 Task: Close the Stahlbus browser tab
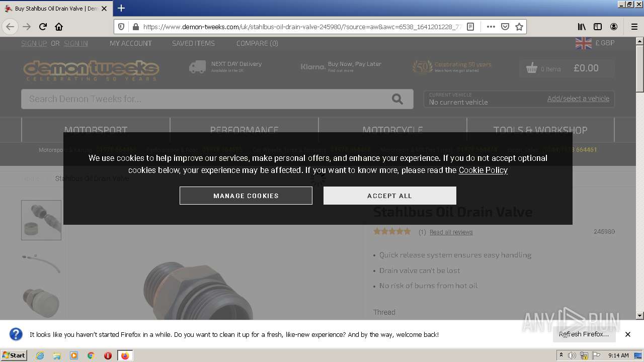tap(104, 9)
